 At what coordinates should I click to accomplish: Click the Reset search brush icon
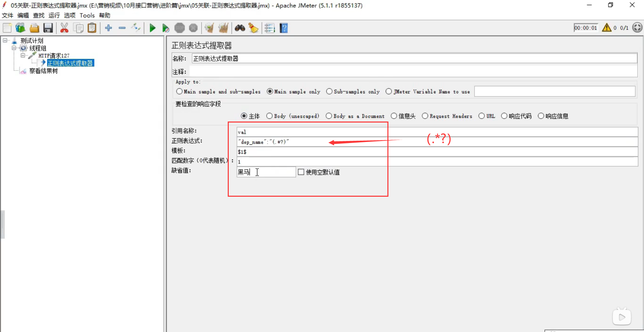(x=253, y=28)
